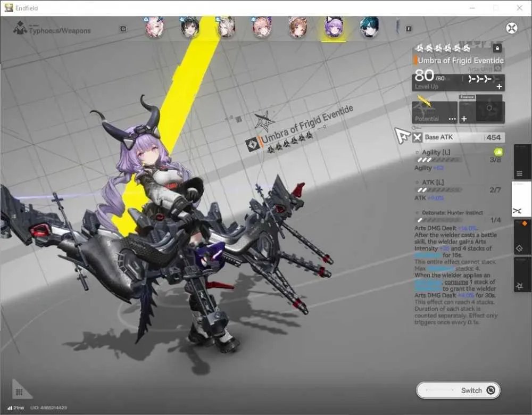Click the network ping indicator showing 21ms

coord(15,408)
